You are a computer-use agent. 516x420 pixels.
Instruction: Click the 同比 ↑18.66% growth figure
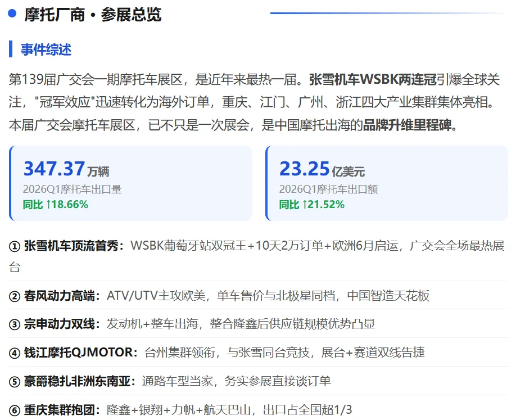coord(55,205)
